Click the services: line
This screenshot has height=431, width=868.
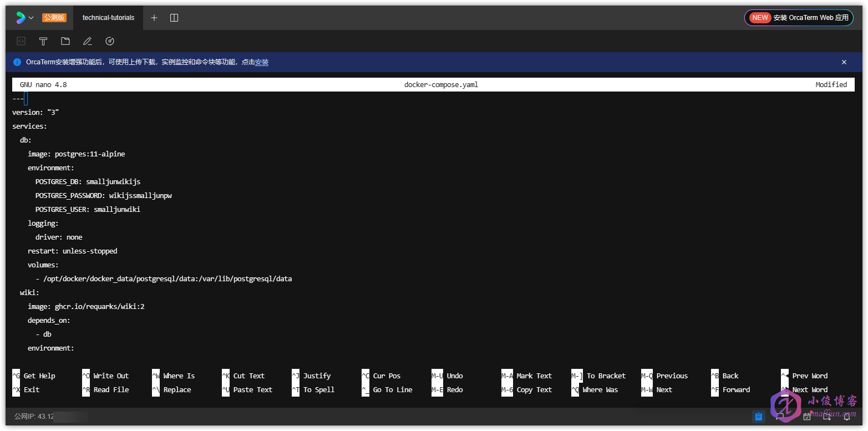[29, 126]
